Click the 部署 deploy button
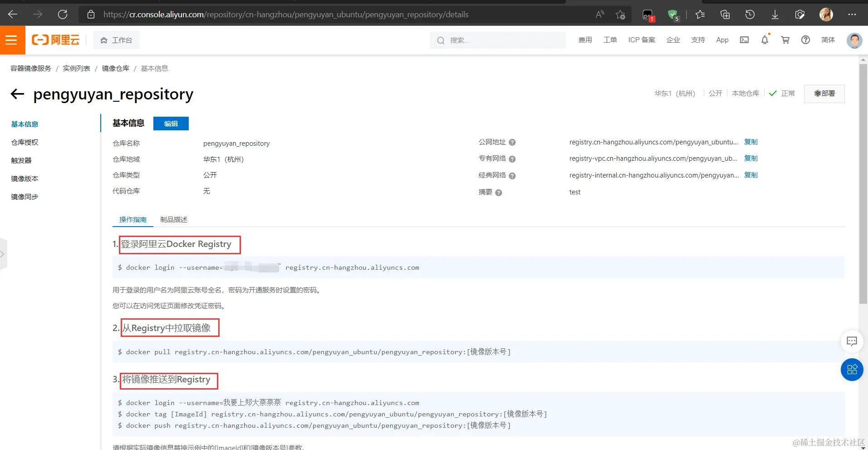This screenshot has width=868, height=450. [824, 94]
